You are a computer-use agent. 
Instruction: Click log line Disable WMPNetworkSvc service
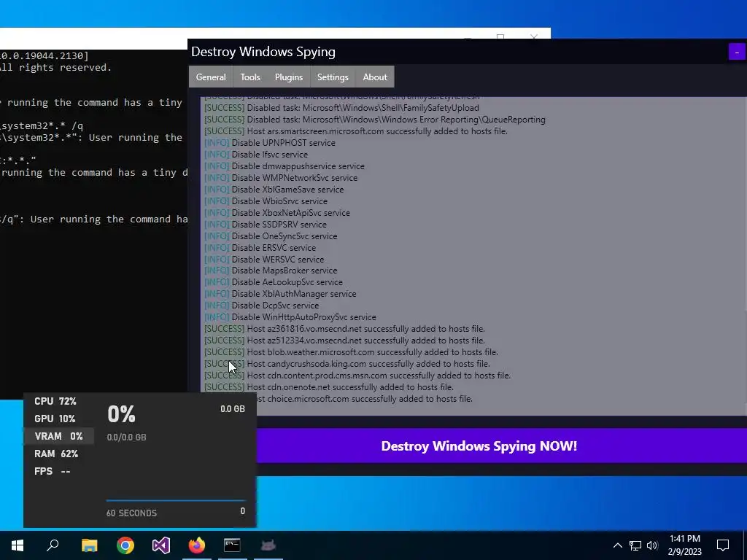(281, 178)
